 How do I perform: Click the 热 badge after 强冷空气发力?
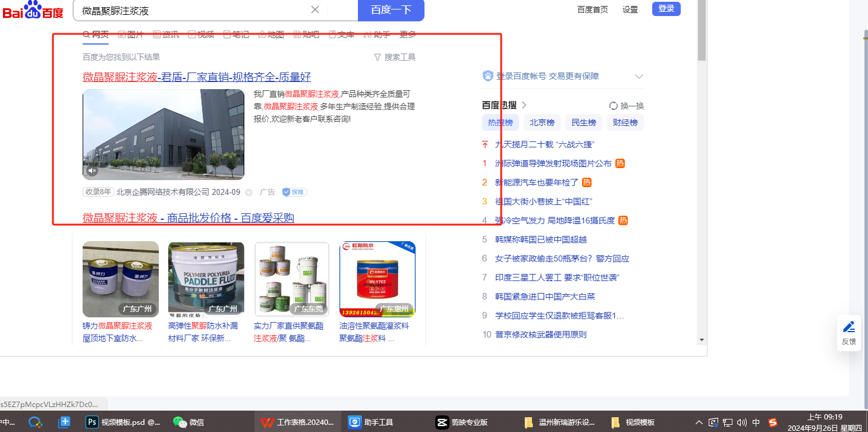(623, 220)
